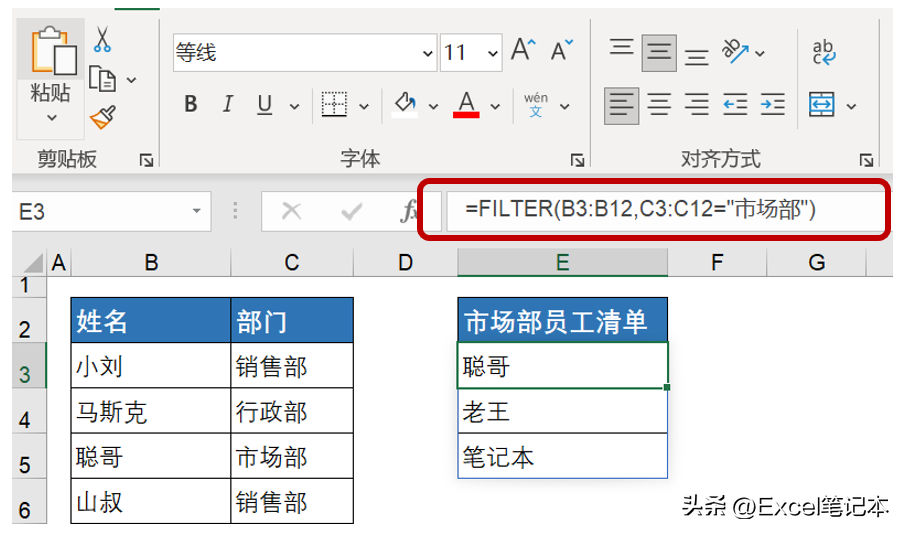Select Bottom Align icon
The image size is (905, 533).
click(x=697, y=56)
